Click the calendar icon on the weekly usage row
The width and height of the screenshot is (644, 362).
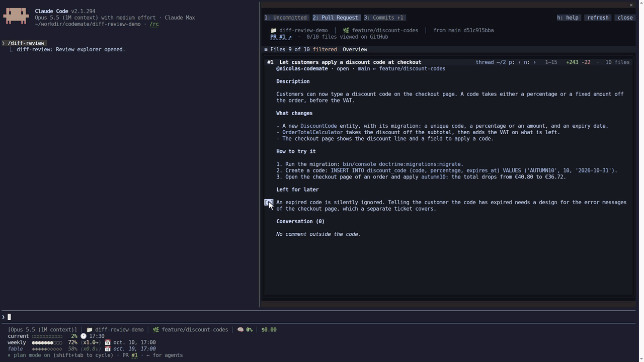pos(108,342)
